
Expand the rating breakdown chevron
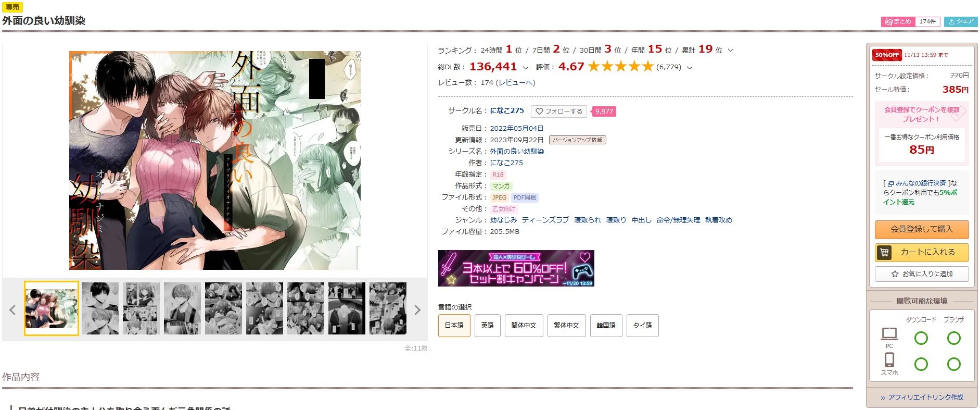(690, 68)
